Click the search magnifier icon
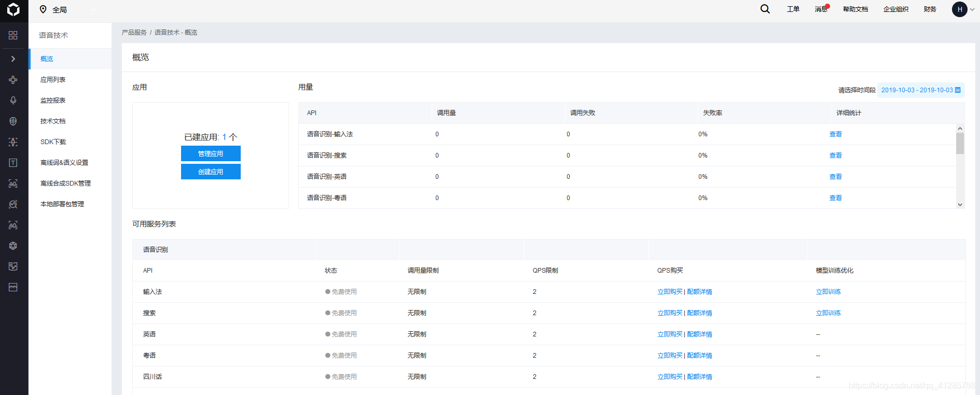Screen dimensions: 980x395 (x=765, y=9)
